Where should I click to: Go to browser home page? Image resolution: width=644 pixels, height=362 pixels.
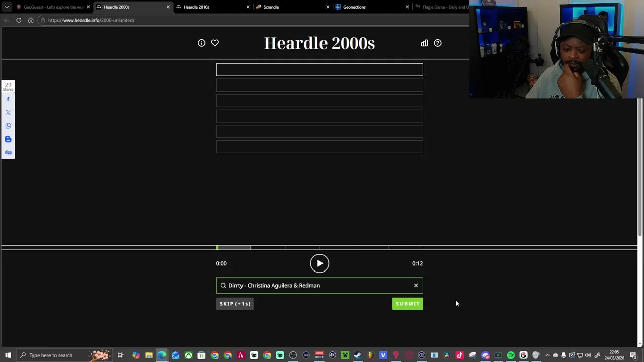tap(31, 20)
